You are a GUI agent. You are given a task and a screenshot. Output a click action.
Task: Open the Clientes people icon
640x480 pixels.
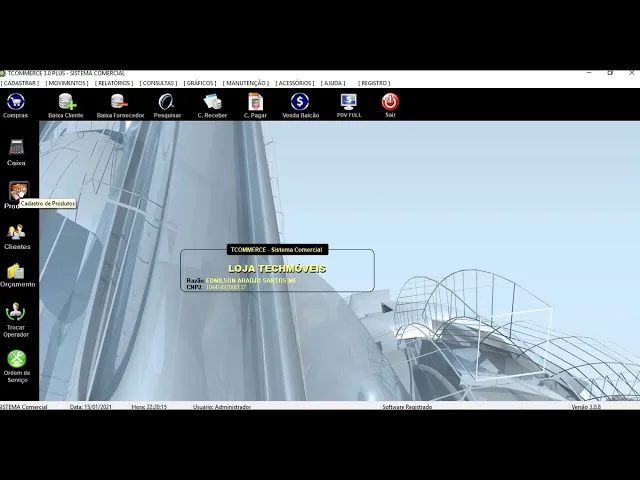(16, 232)
